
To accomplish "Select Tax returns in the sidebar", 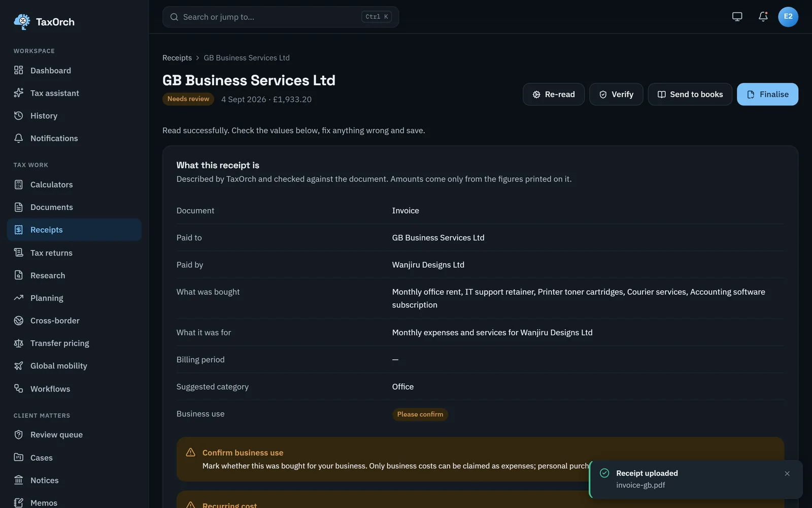I will pyautogui.click(x=74, y=252).
